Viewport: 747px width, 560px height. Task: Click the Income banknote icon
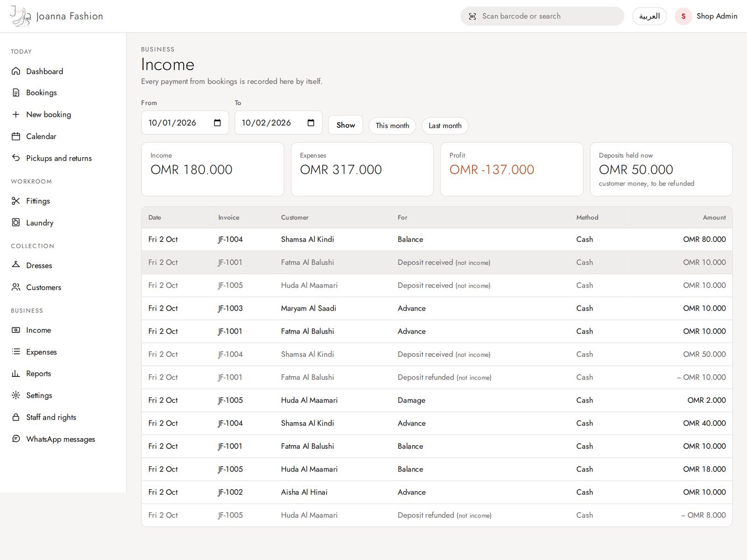tap(16, 330)
